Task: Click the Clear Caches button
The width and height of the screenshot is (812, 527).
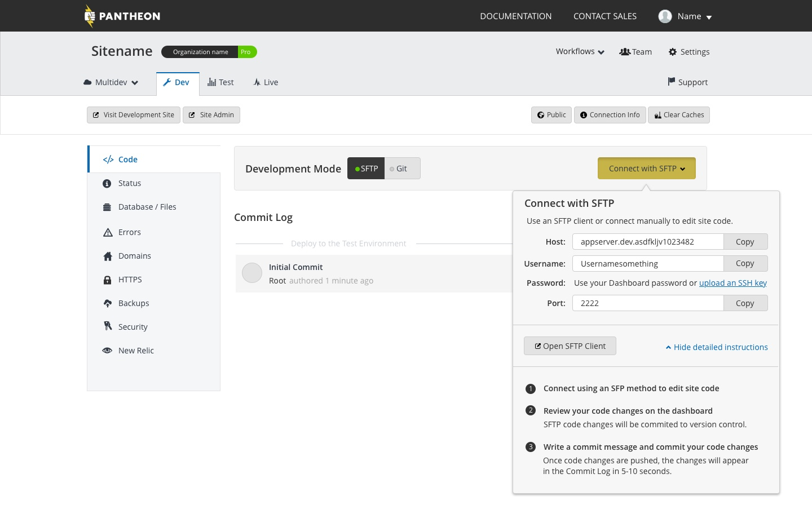Action: click(679, 115)
